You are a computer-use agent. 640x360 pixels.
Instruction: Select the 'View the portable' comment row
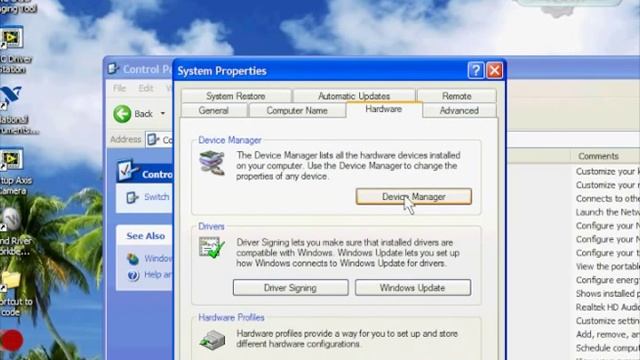(x=608, y=267)
